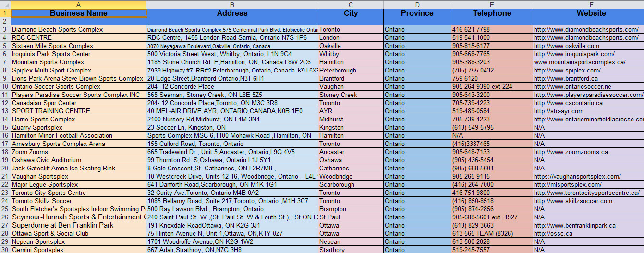
Task: Select Vaughan Sportsplex name cell
Action: (79, 177)
